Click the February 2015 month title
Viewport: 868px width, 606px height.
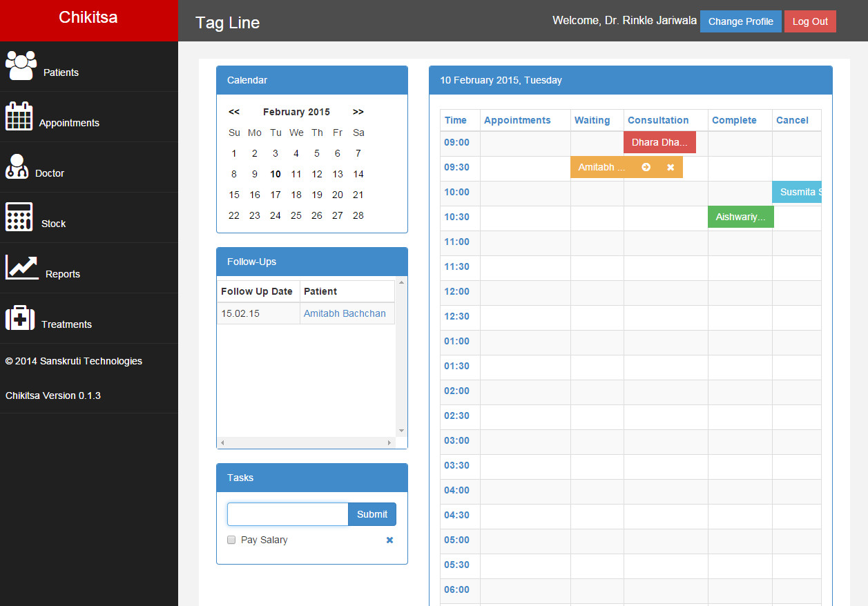296,112
